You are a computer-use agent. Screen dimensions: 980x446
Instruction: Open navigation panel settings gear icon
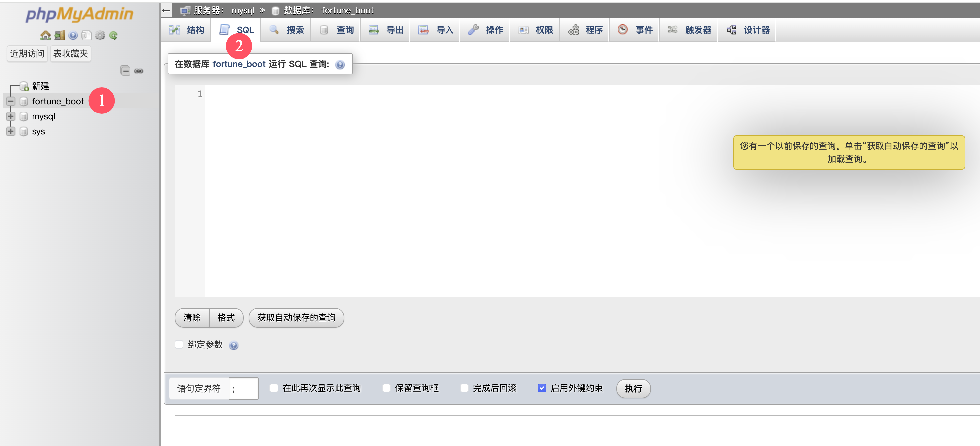(100, 36)
